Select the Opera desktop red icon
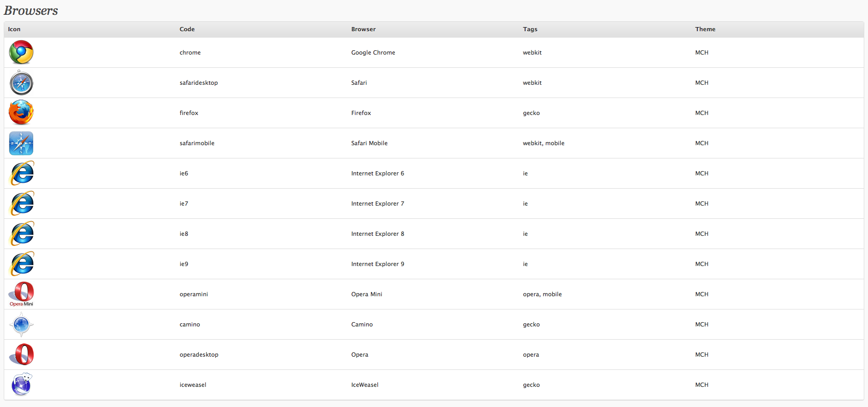 click(21, 355)
